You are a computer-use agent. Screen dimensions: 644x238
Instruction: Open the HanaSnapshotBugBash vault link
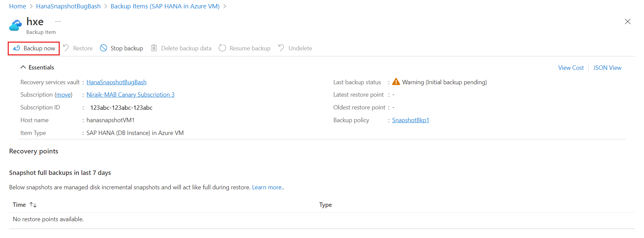click(x=116, y=82)
